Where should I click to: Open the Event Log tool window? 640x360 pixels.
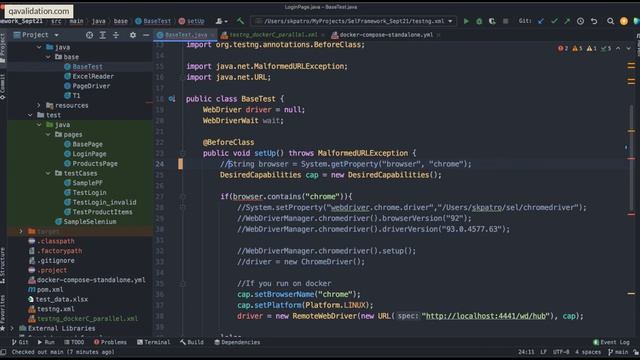pyautogui.click(x=611, y=342)
